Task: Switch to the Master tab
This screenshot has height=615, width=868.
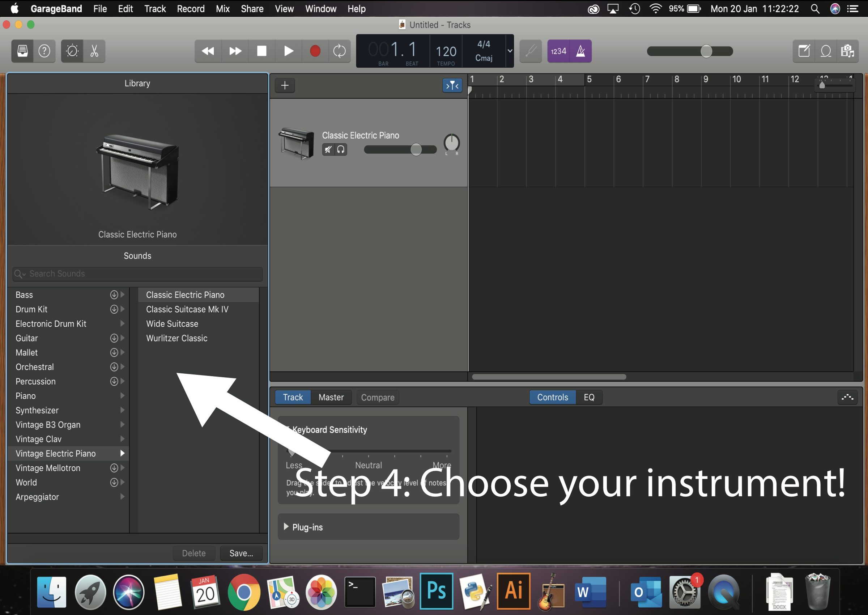Action: (x=331, y=397)
